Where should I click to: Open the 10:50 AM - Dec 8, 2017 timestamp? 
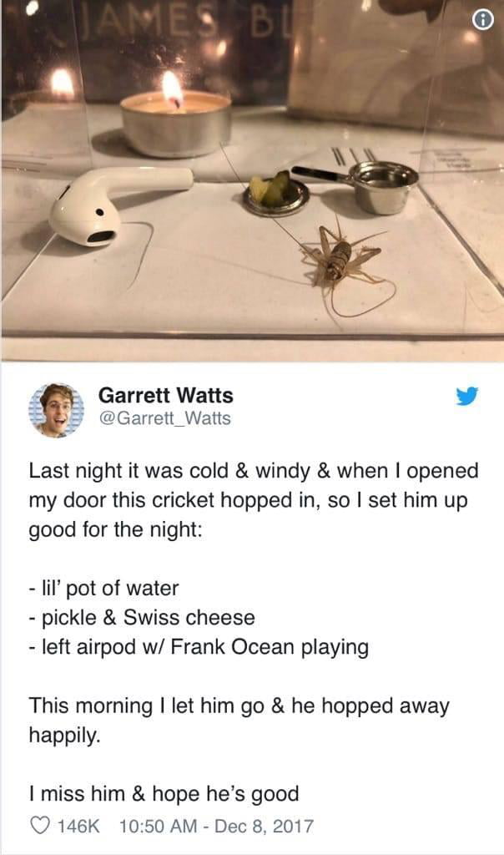[216, 826]
